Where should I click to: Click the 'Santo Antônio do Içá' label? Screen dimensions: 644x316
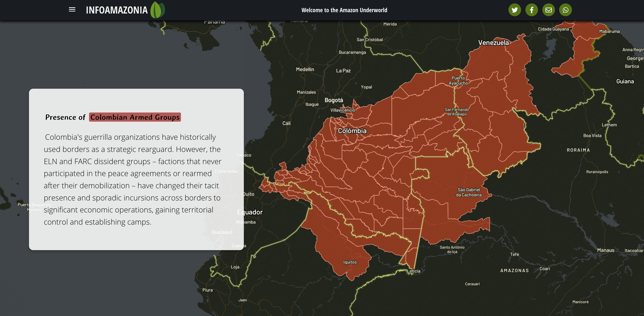452,250
